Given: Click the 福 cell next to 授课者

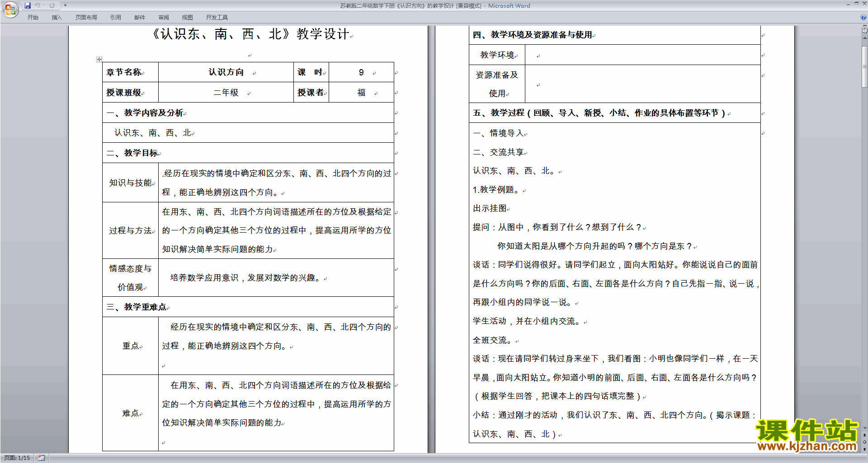Looking at the screenshot, I should [x=361, y=93].
